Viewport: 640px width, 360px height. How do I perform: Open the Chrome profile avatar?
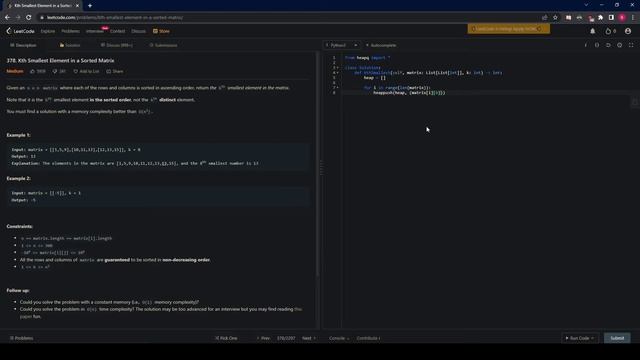click(622, 18)
